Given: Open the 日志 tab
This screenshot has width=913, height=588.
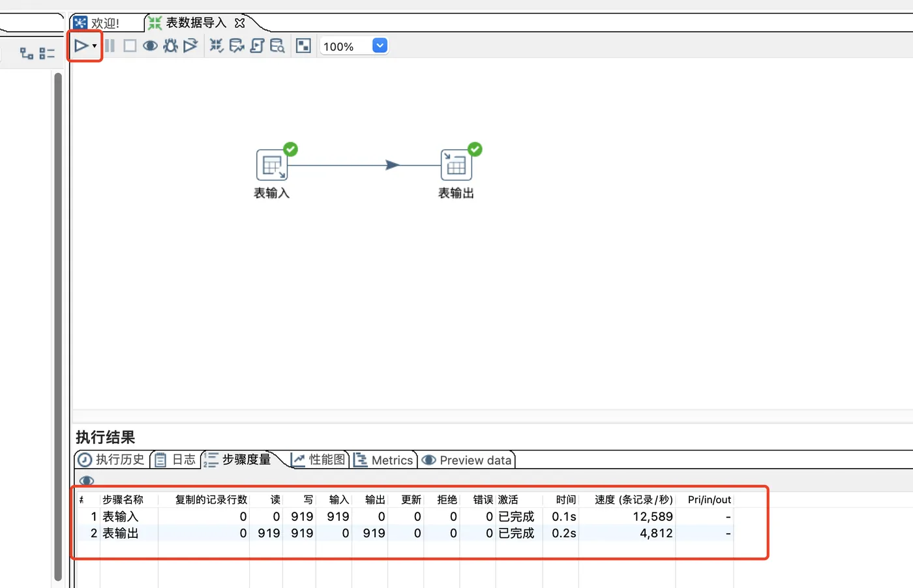Looking at the screenshot, I should (x=175, y=460).
